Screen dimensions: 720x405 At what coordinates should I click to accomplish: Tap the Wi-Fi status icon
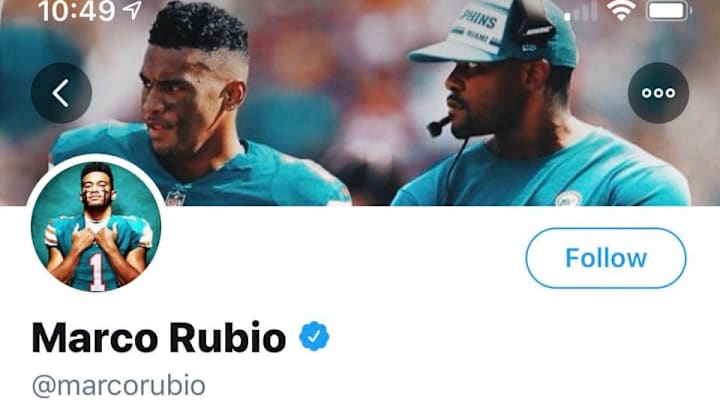(621, 10)
